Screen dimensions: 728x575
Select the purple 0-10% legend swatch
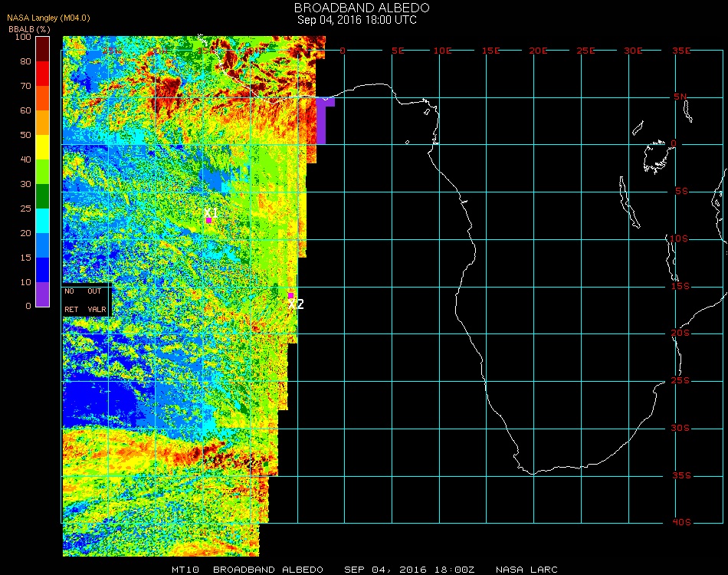click(43, 294)
